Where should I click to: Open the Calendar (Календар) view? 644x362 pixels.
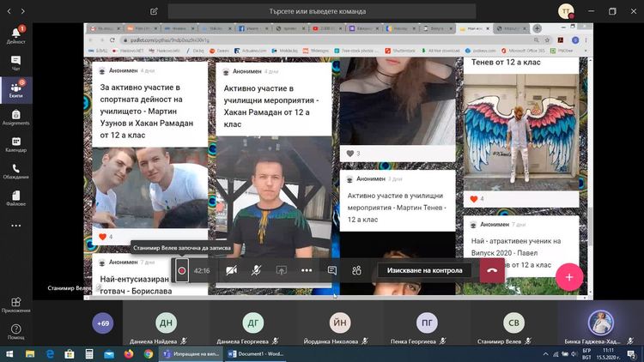click(15, 143)
